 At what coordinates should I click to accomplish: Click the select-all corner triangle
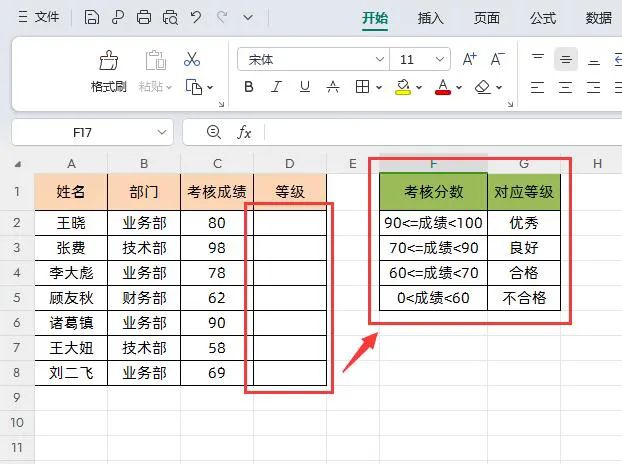click(18, 164)
